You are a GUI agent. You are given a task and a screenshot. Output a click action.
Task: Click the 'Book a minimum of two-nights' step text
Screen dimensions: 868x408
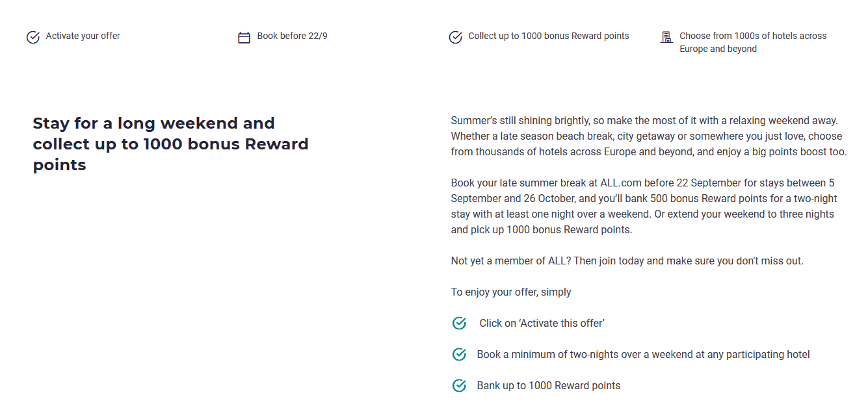point(643,355)
